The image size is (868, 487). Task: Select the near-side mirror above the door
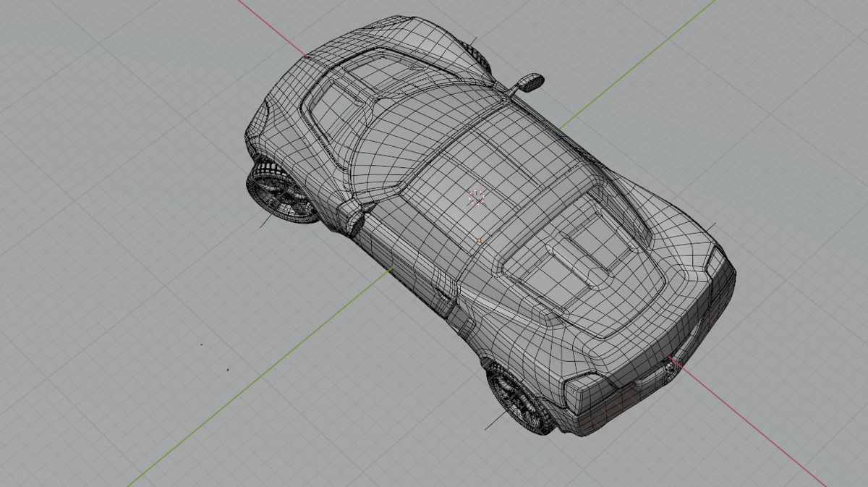[x=355, y=219]
